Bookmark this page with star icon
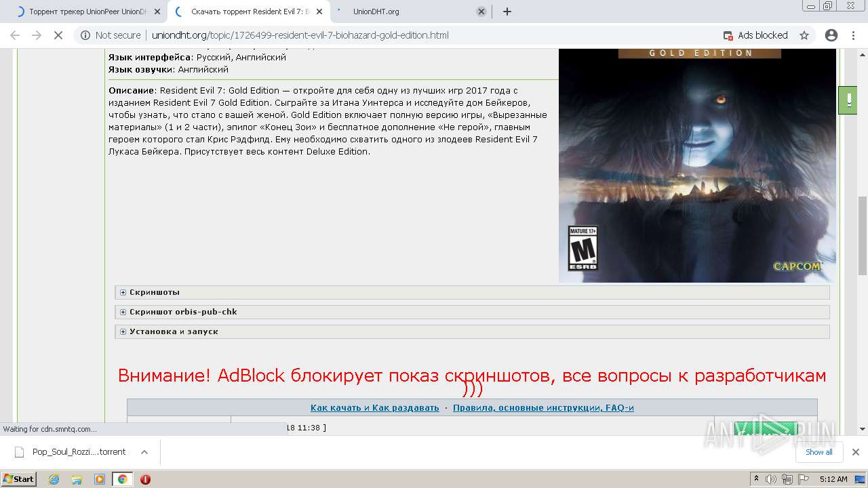The image size is (868, 488). 804,35
